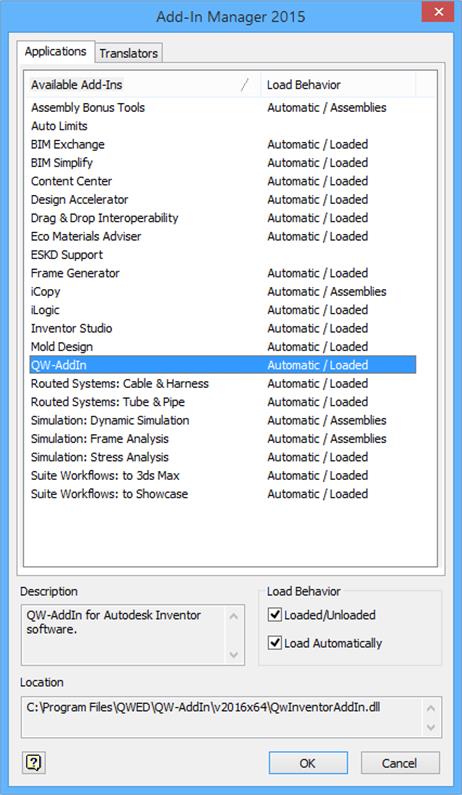This screenshot has height=795, width=462.
Task: Select the Applications tab
Action: click(x=56, y=52)
